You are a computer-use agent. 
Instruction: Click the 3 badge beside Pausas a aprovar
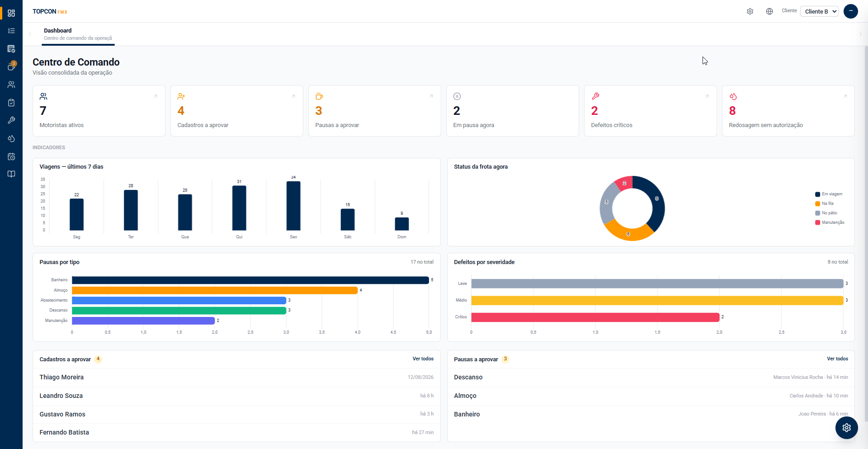click(505, 359)
